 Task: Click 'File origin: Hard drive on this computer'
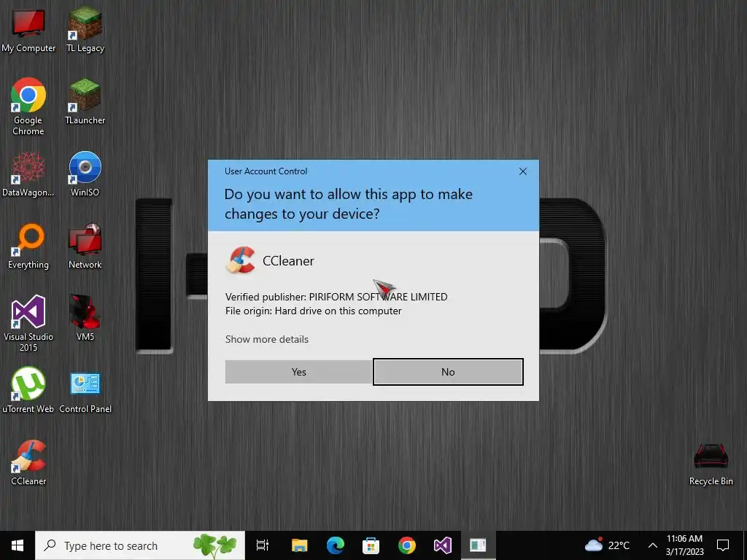pos(314,311)
